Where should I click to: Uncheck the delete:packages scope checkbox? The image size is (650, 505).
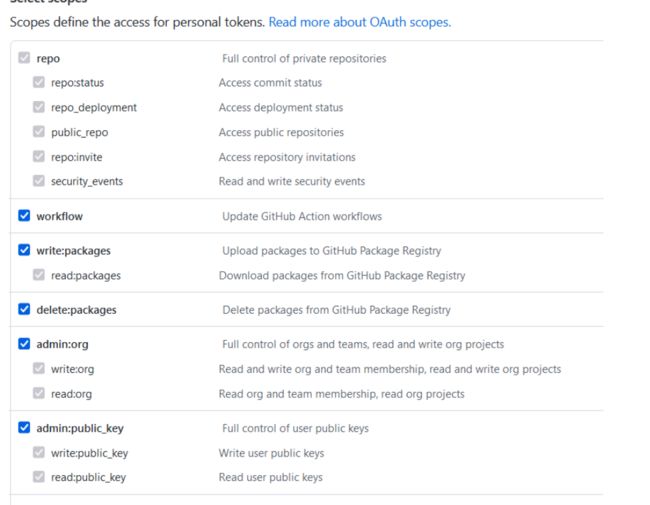click(24, 309)
